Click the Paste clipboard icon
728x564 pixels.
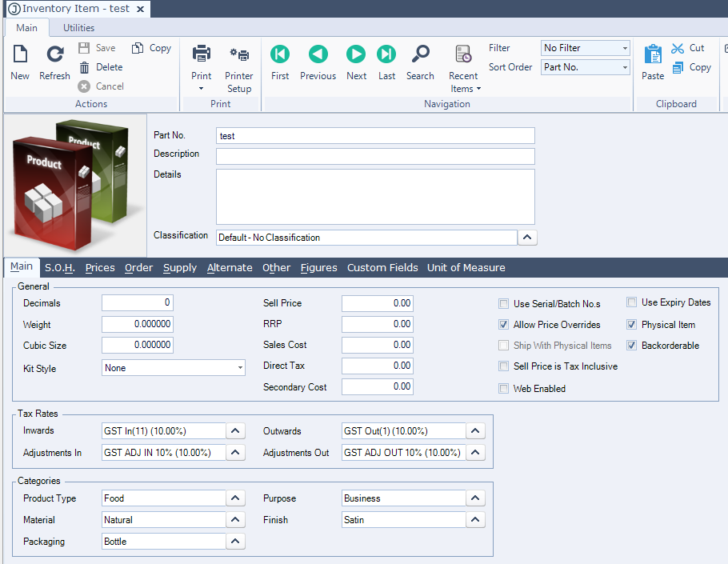click(x=653, y=55)
